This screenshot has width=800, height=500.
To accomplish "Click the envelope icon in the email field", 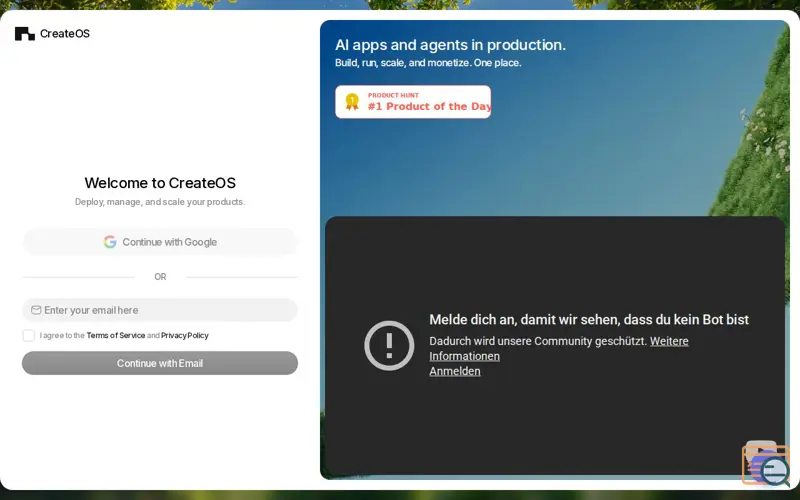I will pos(36,310).
